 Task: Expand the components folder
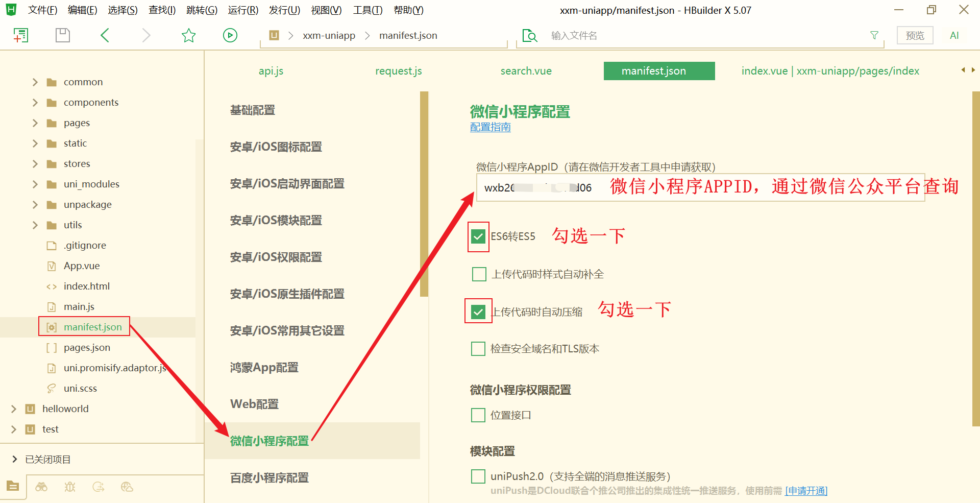pos(35,103)
